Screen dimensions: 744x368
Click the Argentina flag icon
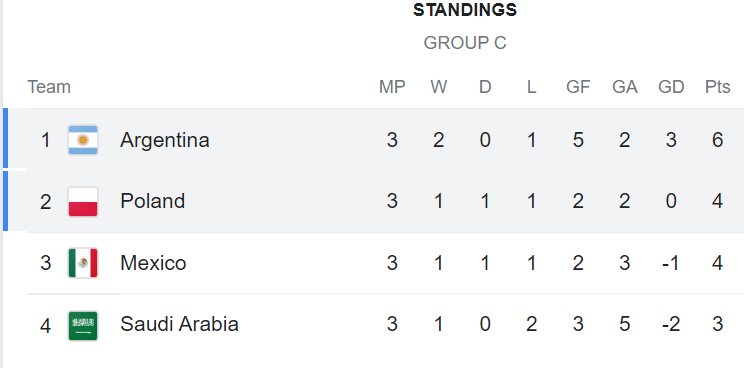click(x=83, y=140)
